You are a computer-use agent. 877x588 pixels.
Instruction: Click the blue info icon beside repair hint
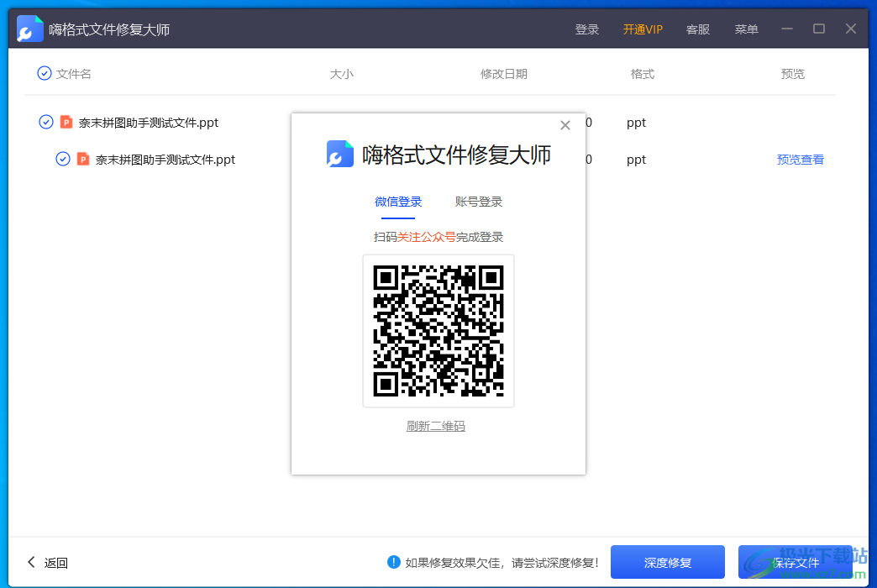[394, 562]
